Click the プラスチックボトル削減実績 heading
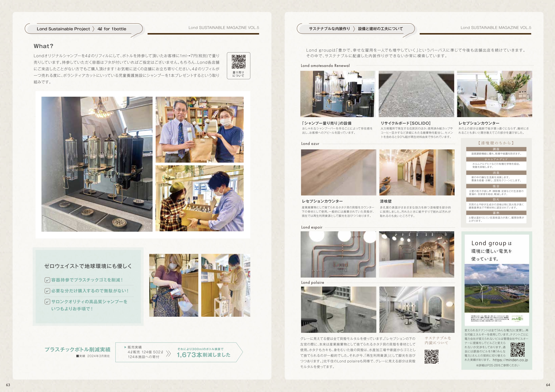Screen dimensions: 555x392 pos(78,349)
